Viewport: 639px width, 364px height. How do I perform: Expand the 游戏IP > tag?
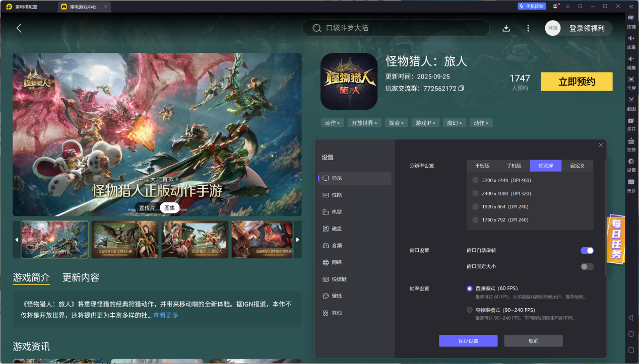pos(426,123)
